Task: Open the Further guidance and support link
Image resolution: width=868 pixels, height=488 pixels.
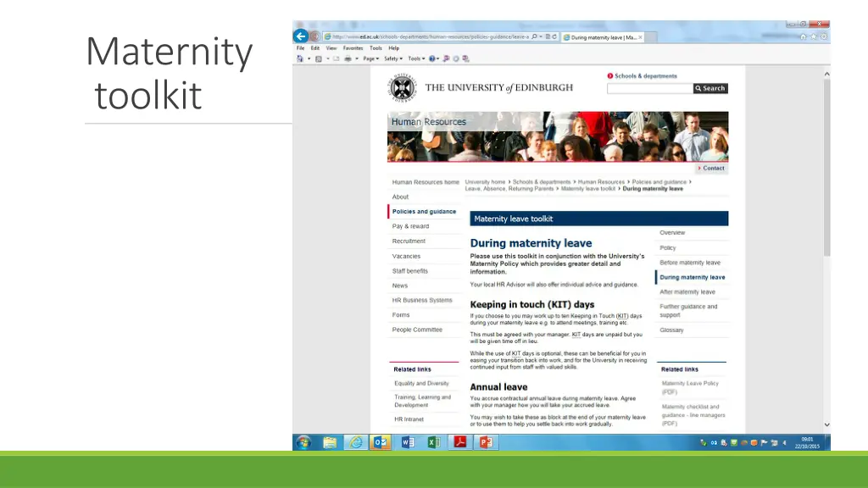Action: tap(688, 311)
